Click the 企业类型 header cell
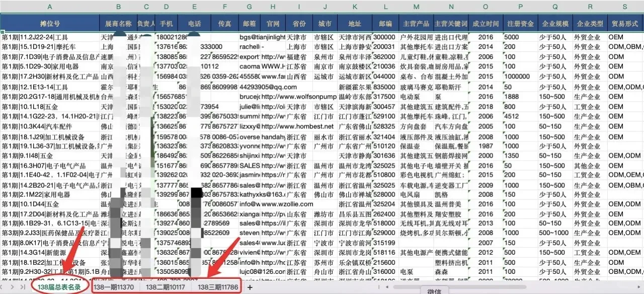 pos(590,24)
